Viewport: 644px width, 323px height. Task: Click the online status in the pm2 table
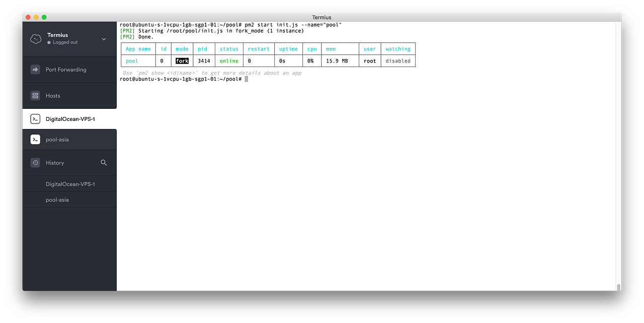228,60
